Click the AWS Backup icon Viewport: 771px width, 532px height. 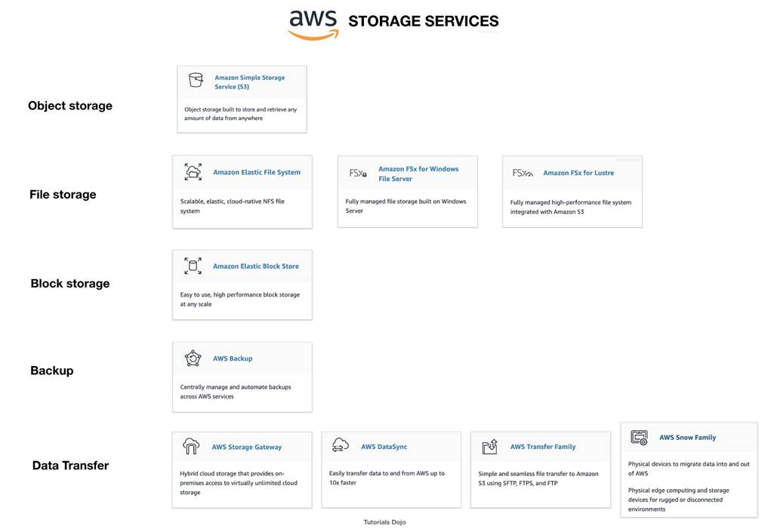click(193, 358)
